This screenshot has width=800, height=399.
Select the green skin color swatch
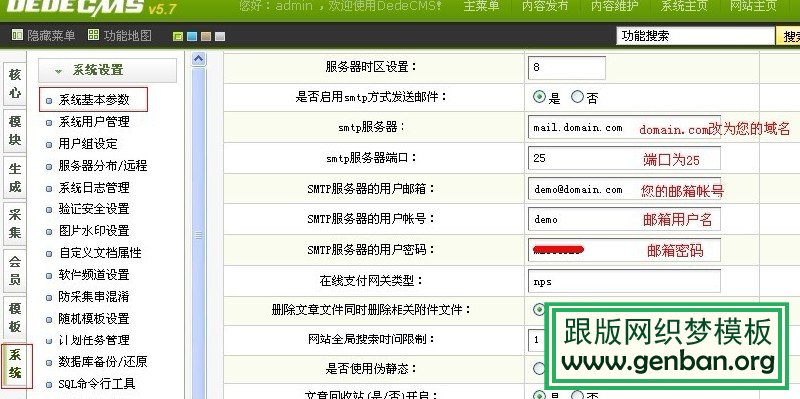point(178,36)
